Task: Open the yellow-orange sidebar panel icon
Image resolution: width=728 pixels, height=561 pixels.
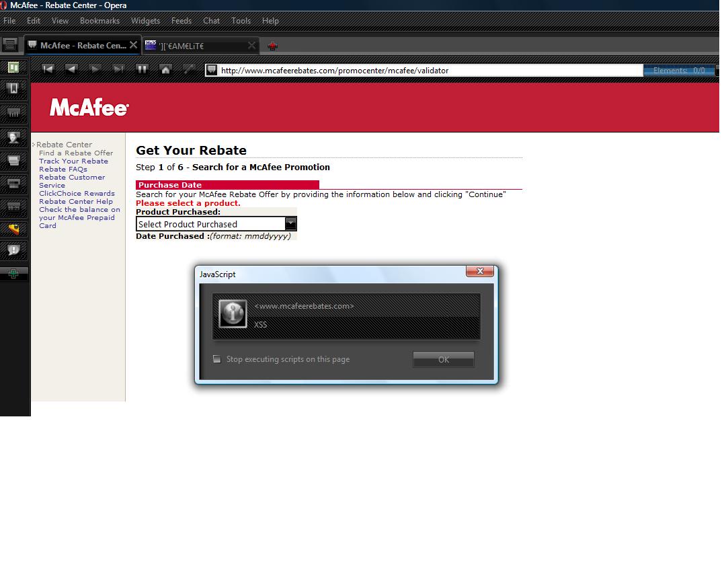Action: tap(13, 229)
